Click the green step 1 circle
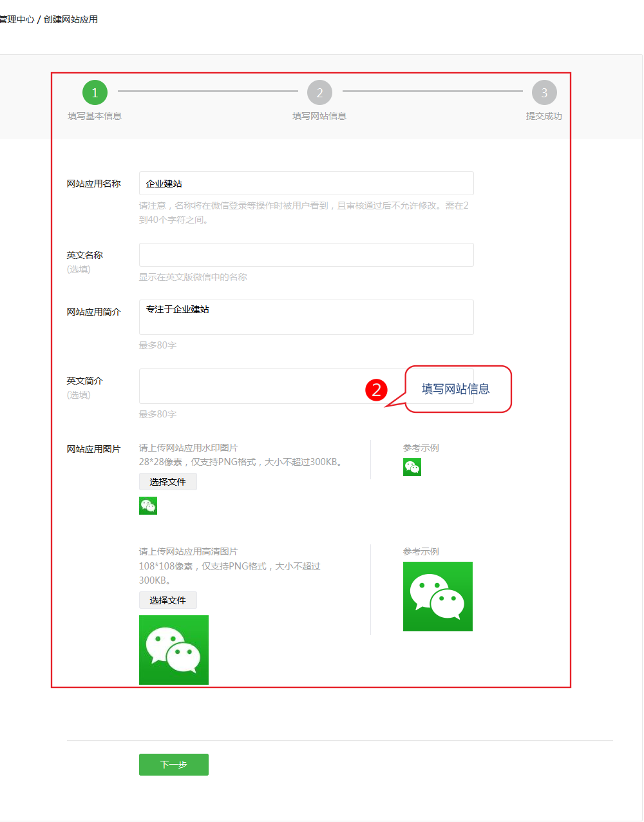Screen dimensions: 644x822 (x=95, y=93)
